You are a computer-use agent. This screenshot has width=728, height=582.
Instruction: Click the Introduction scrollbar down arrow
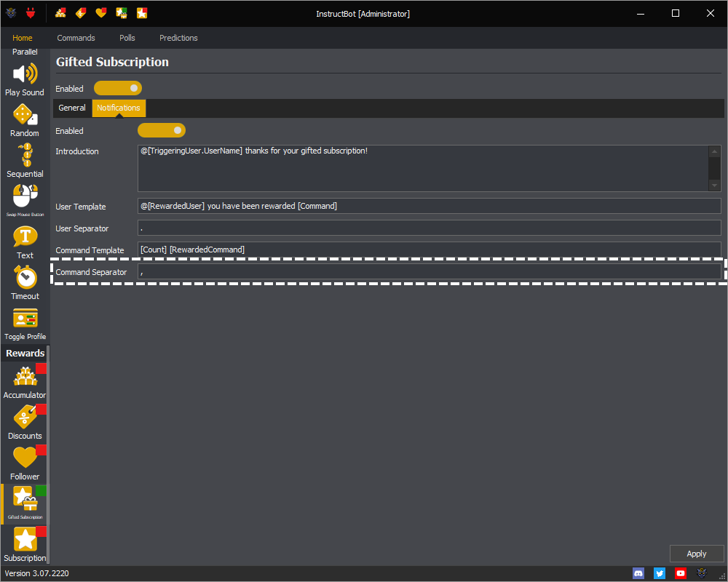coord(715,186)
